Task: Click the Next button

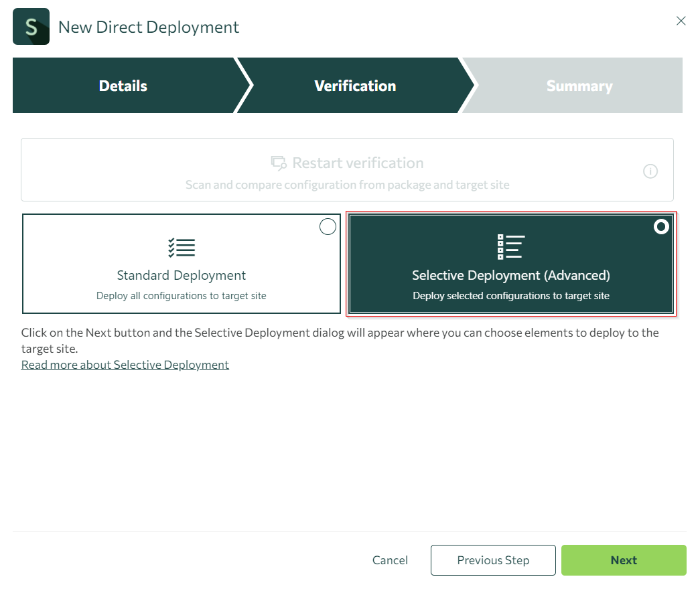Action: pyautogui.click(x=624, y=560)
